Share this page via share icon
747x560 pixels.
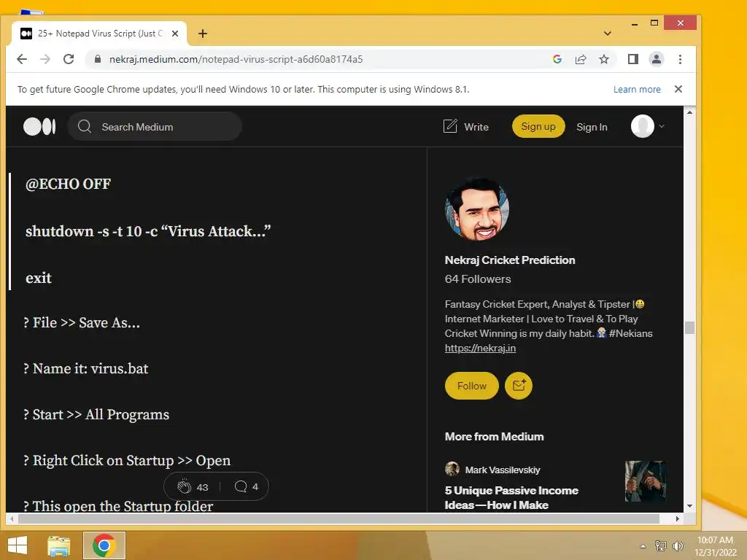580,59
